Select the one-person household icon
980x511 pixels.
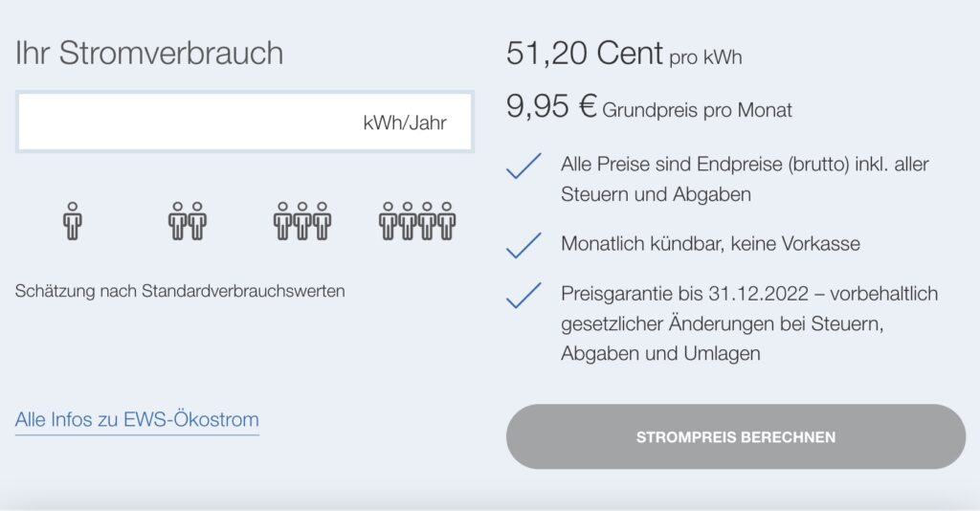click(73, 221)
